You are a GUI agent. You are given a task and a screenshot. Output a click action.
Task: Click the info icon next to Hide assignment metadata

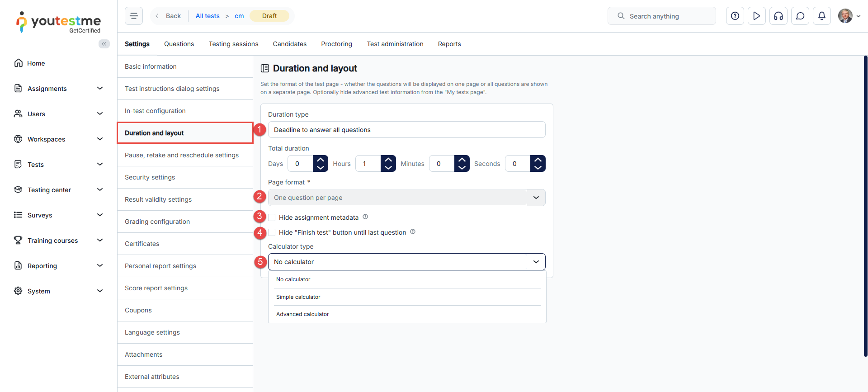coord(365,217)
